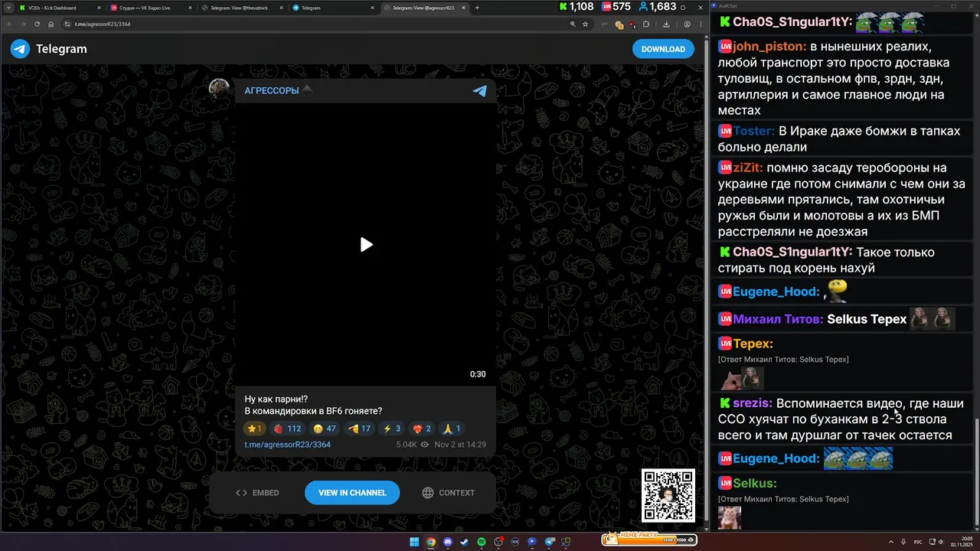Click the Терех username in chat
The width and height of the screenshot is (980, 551).
click(753, 344)
